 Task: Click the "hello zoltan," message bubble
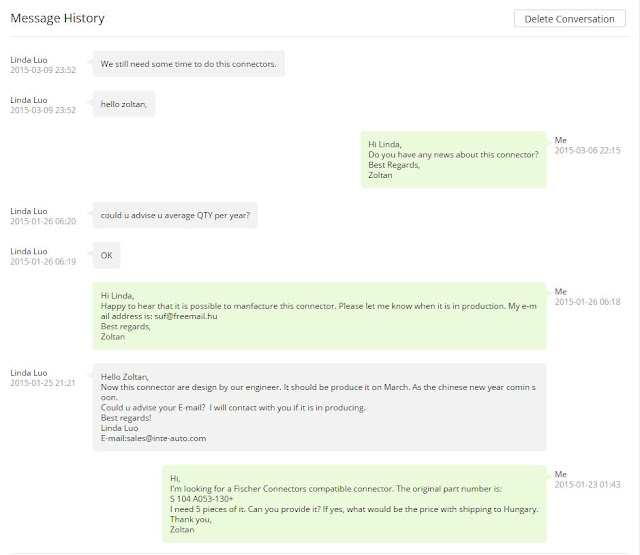click(x=124, y=103)
